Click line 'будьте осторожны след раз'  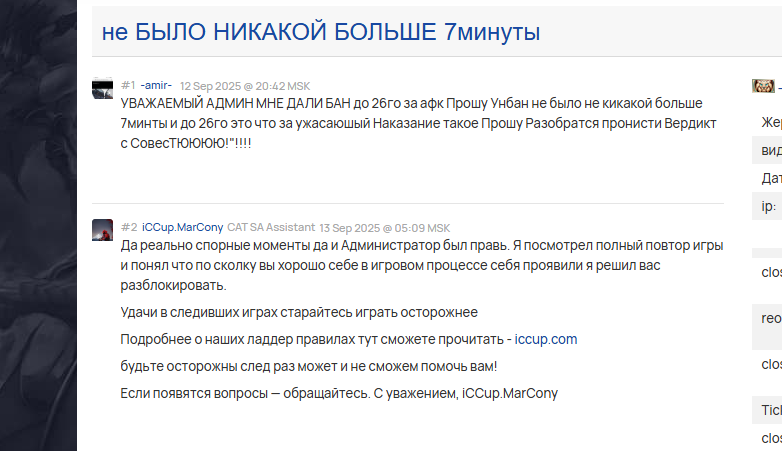pyautogui.click(x=309, y=366)
